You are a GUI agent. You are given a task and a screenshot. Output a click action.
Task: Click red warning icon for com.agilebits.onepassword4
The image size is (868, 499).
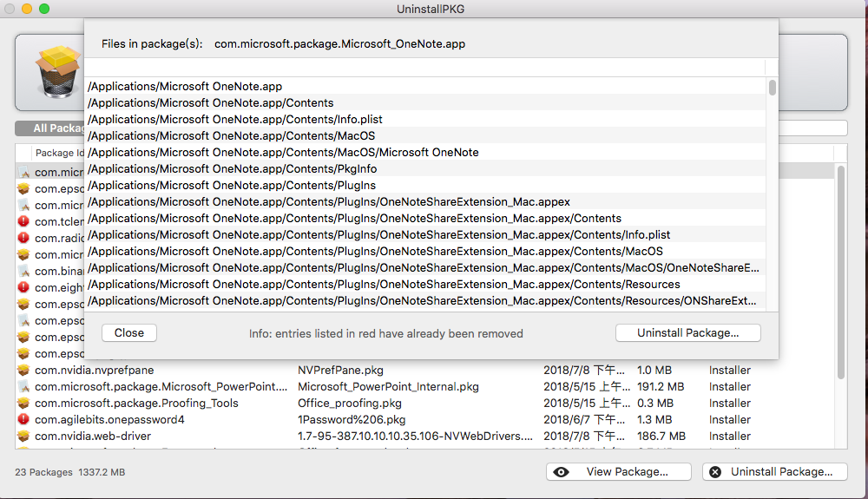pyautogui.click(x=23, y=419)
